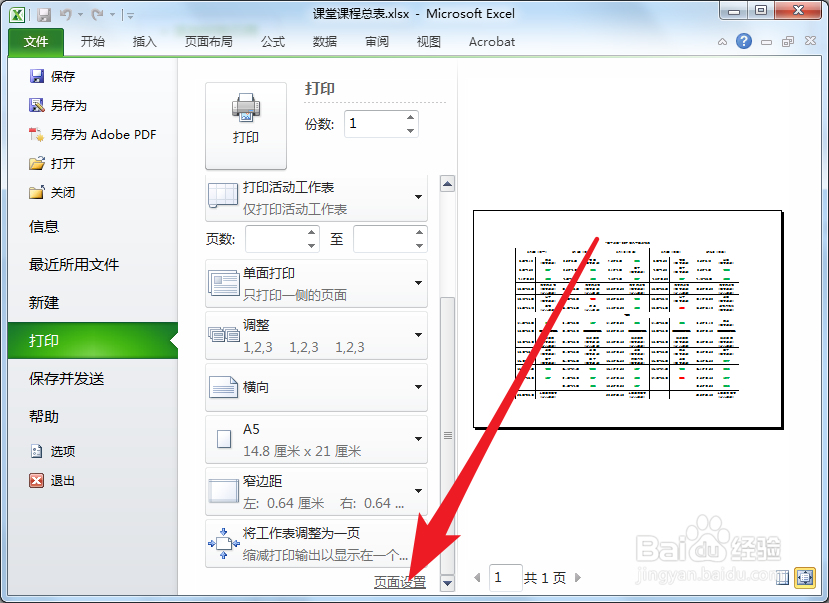Click the copies (份数) input field
Viewport: 829px width, 603px height.
[x=375, y=124]
